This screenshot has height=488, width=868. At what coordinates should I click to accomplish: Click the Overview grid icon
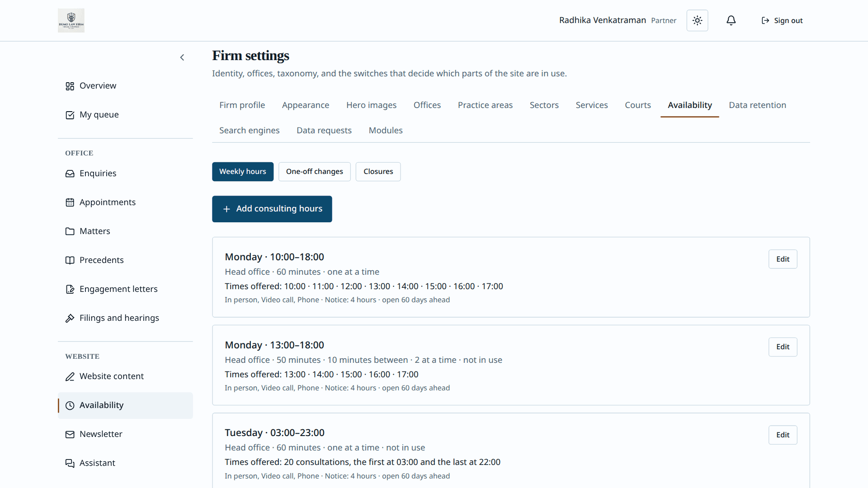(70, 86)
